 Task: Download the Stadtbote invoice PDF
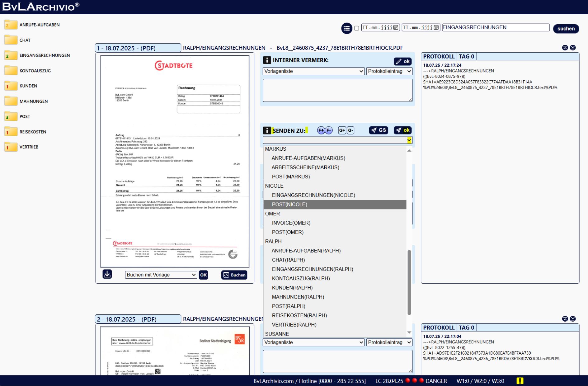pyautogui.click(x=107, y=274)
